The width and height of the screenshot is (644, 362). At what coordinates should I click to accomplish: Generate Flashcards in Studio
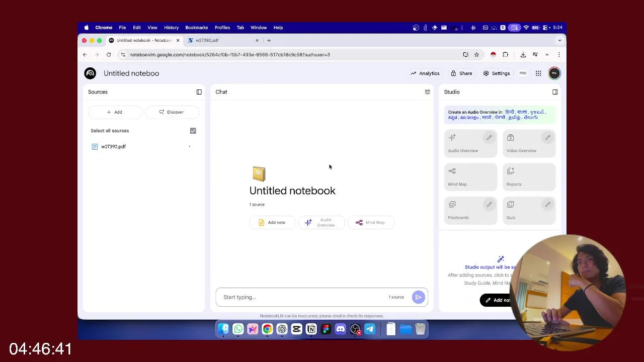click(x=470, y=210)
